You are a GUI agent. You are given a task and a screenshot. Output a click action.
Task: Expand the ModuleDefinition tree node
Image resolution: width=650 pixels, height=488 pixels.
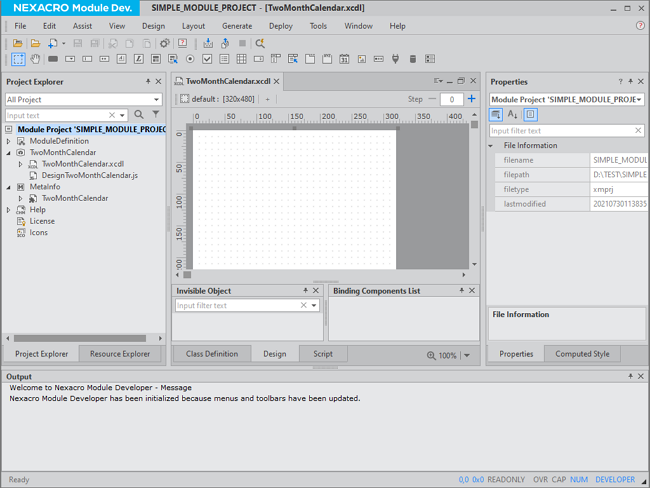coord(8,141)
